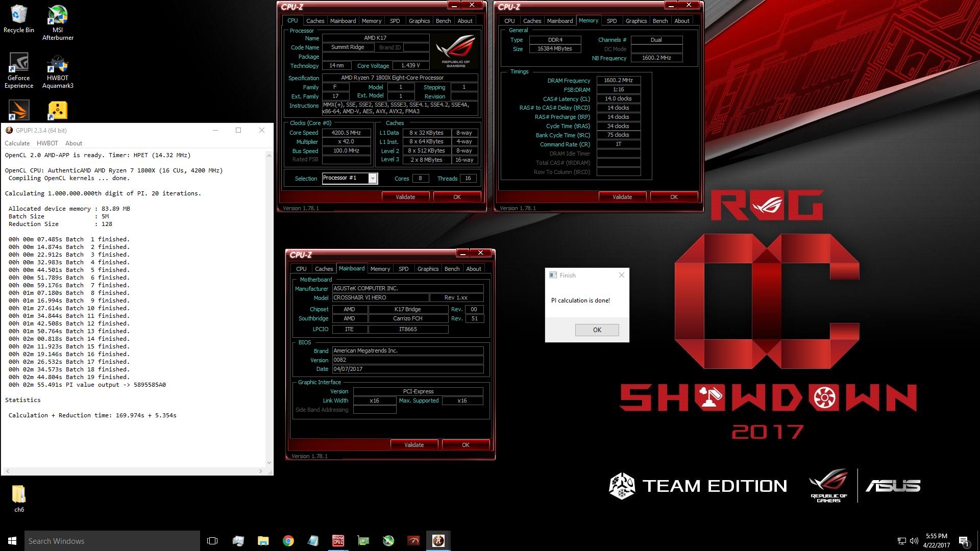Open Graphics tab in the Memory window

[636, 21]
